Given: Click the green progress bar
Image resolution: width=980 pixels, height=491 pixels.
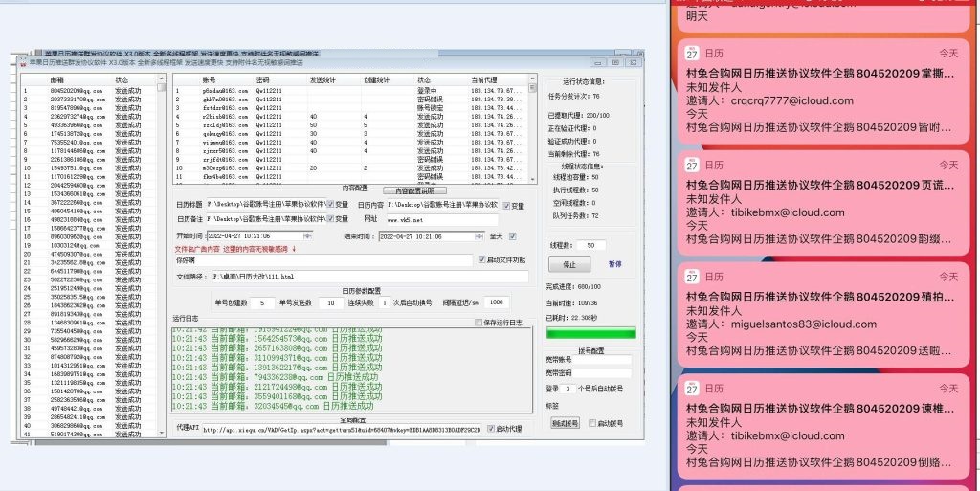Looking at the screenshot, I should 590,333.
